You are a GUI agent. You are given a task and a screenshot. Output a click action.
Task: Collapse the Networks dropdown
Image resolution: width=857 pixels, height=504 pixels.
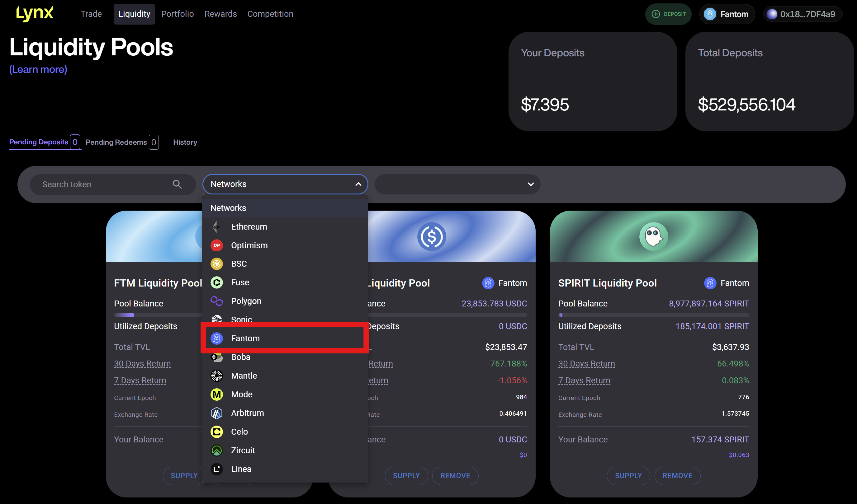tap(358, 184)
